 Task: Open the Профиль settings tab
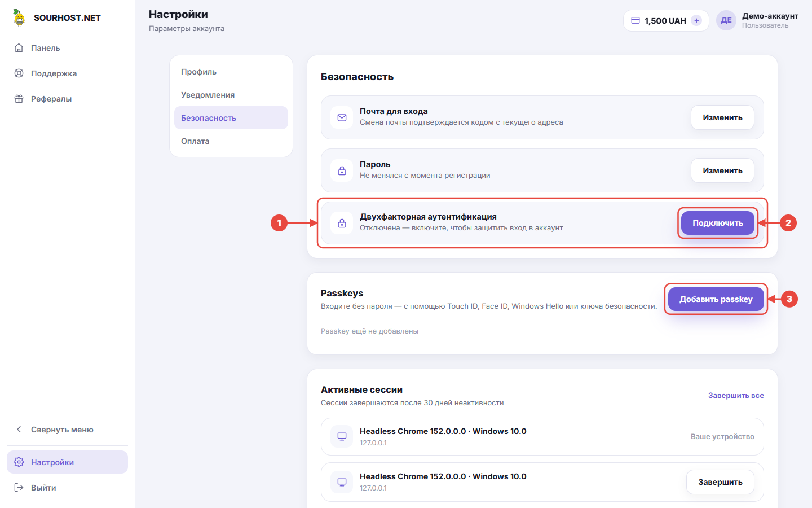click(231, 72)
